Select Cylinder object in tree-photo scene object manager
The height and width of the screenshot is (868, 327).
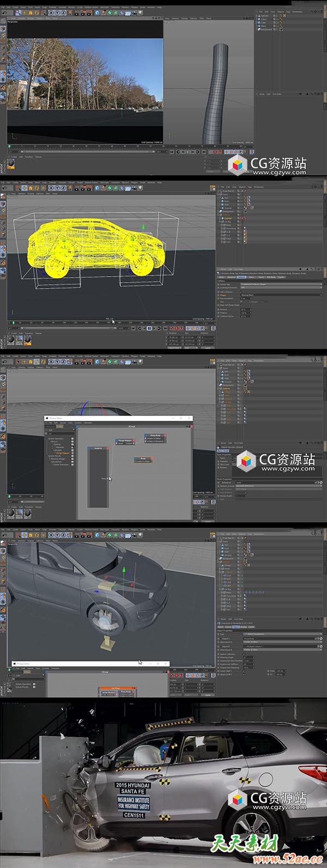pyautogui.click(x=265, y=15)
